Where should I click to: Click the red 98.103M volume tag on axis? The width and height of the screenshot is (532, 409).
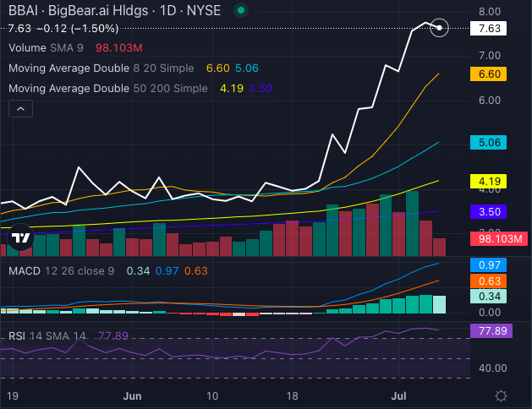pyautogui.click(x=499, y=239)
